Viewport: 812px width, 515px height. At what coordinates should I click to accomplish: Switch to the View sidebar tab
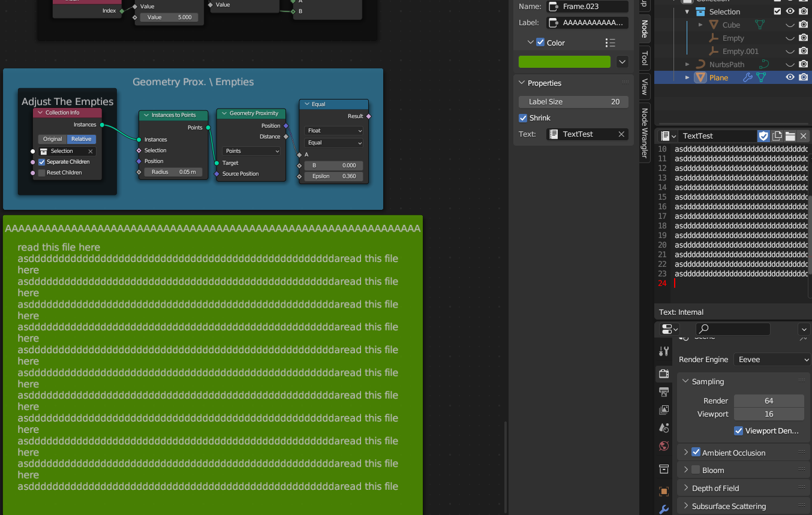[x=645, y=86]
